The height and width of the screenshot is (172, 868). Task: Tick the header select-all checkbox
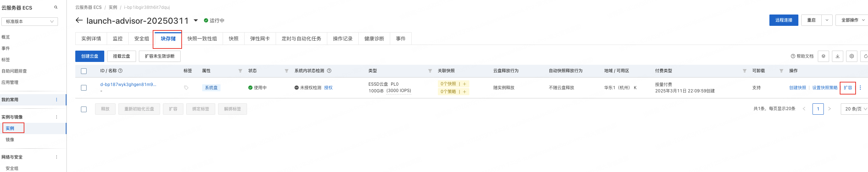pos(84,71)
